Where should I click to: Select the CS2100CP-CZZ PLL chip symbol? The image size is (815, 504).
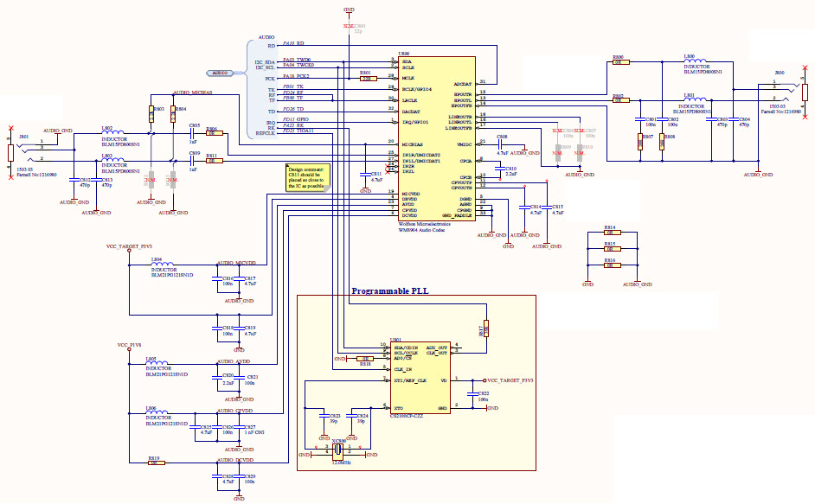[421, 379]
